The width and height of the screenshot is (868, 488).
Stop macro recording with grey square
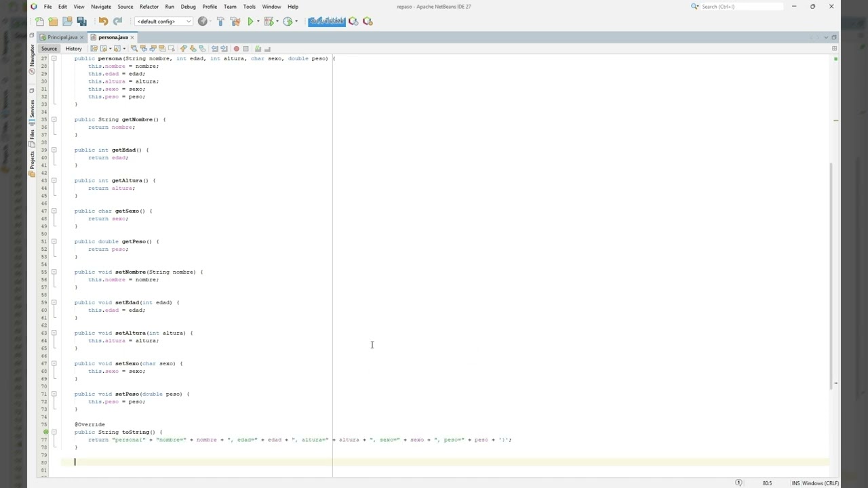(245, 49)
